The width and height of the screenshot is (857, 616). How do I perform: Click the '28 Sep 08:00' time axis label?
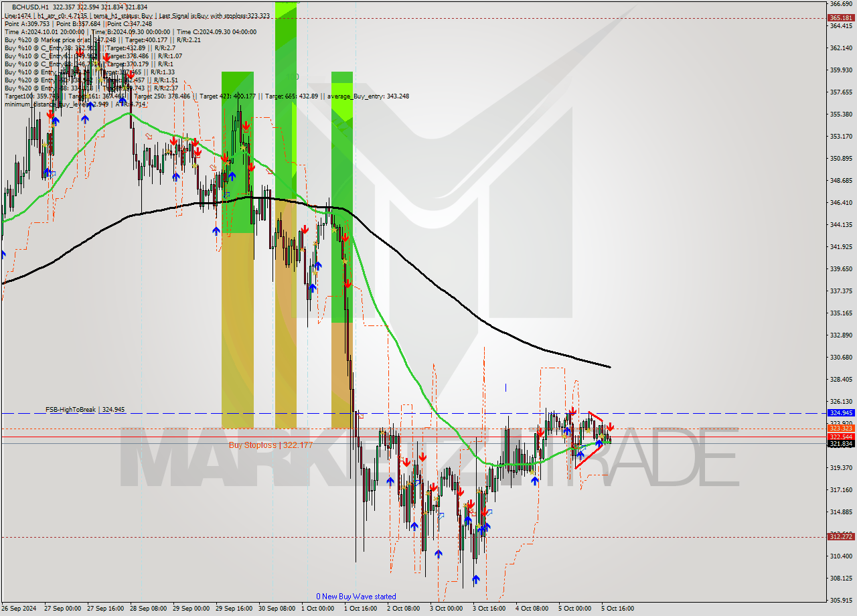(x=149, y=609)
